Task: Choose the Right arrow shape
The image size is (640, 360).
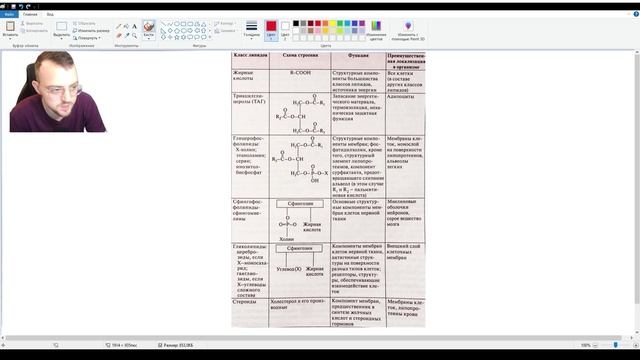Action: click(x=190, y=31)
